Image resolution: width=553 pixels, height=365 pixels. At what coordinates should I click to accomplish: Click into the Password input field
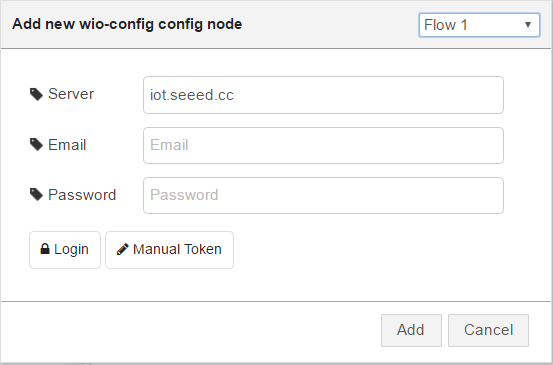[323, 195]
